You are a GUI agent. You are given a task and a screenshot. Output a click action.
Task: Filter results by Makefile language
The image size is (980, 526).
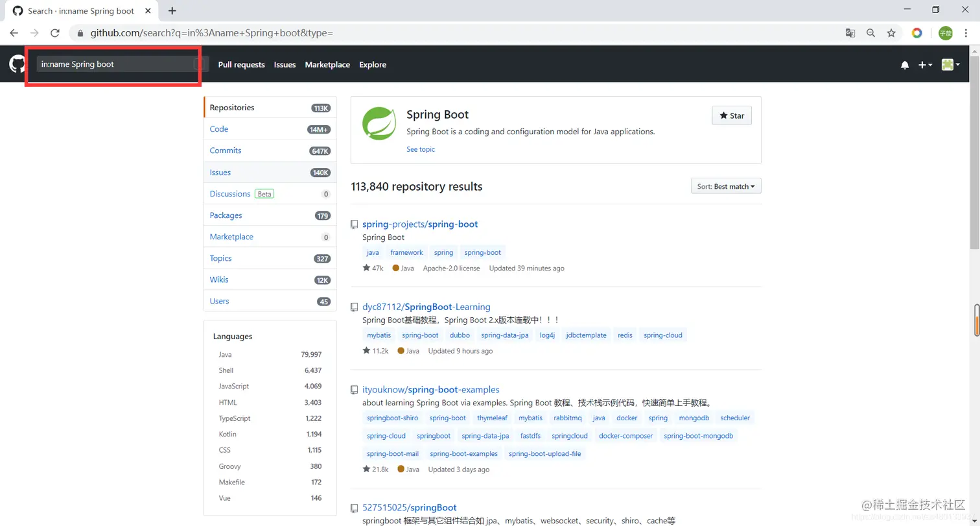tap(270, 482)
